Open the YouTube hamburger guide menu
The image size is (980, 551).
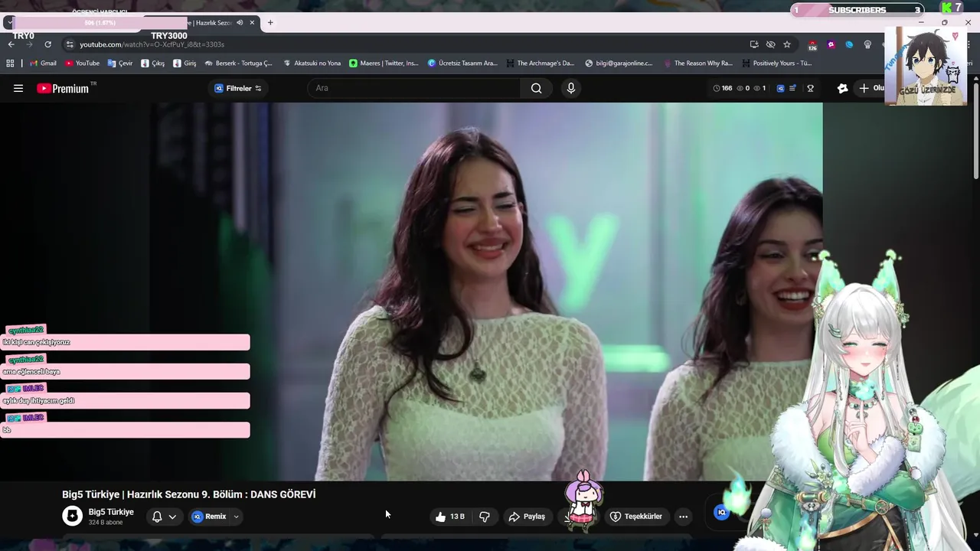[x=18, y=88]
